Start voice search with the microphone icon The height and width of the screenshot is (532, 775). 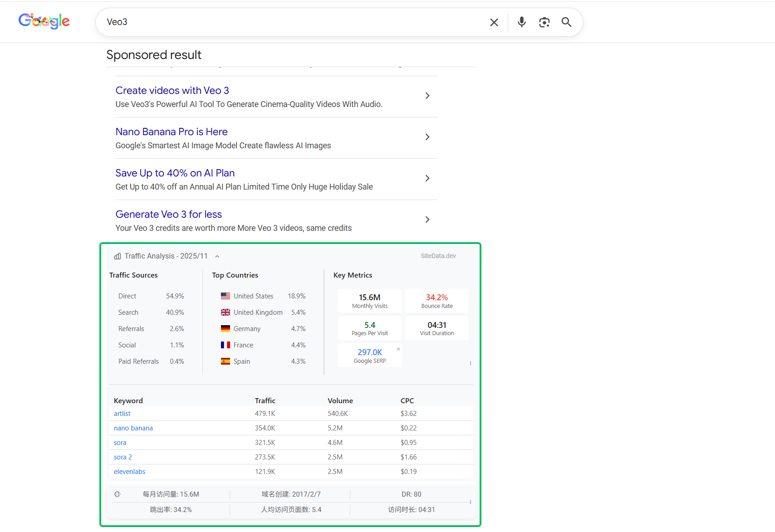click(x=522, y=22)
